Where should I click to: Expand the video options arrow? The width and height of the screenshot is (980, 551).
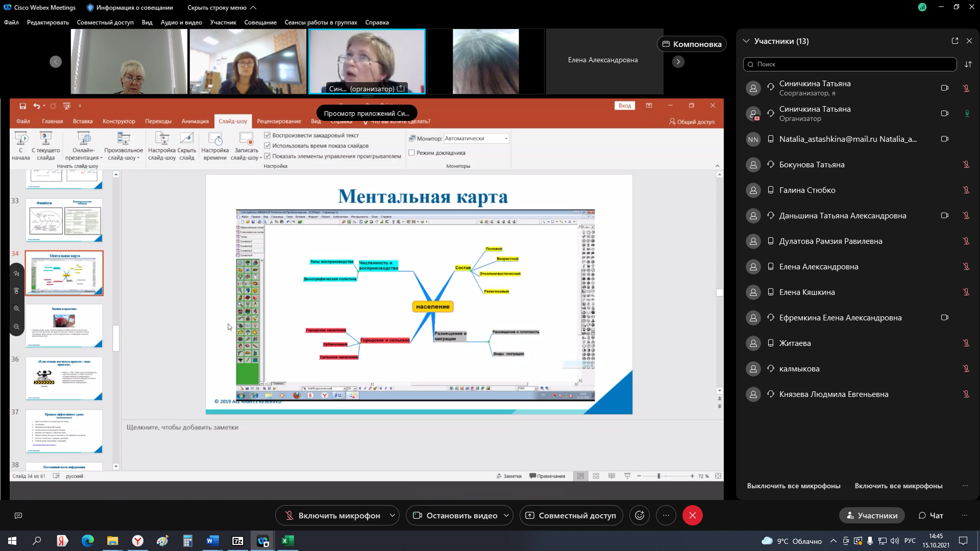[506, 516]
